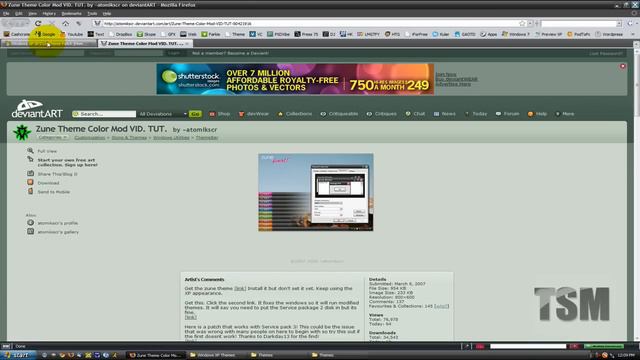Image resolution: width=640 pixels, height=360 pixels.
Task: Open the Chat section in deviantART nav
Action: tap(415, 114)
